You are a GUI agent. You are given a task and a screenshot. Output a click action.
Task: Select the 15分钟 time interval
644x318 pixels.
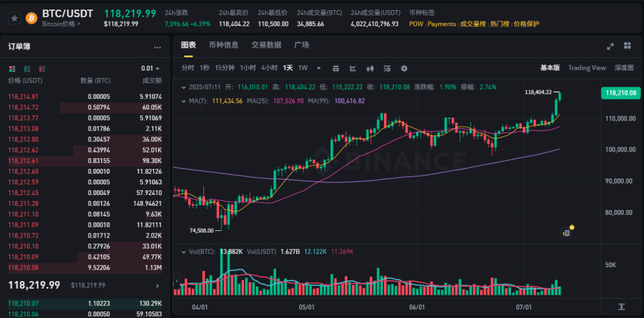point(225,68)
